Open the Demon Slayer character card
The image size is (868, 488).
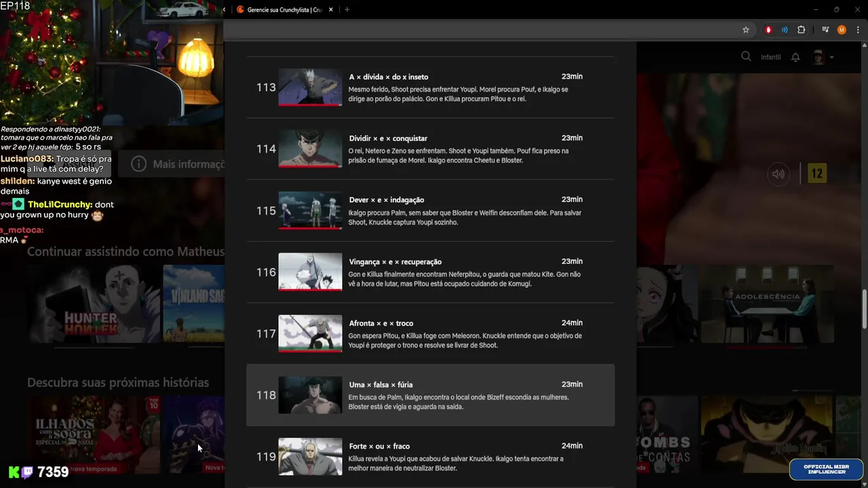point(667,304)
